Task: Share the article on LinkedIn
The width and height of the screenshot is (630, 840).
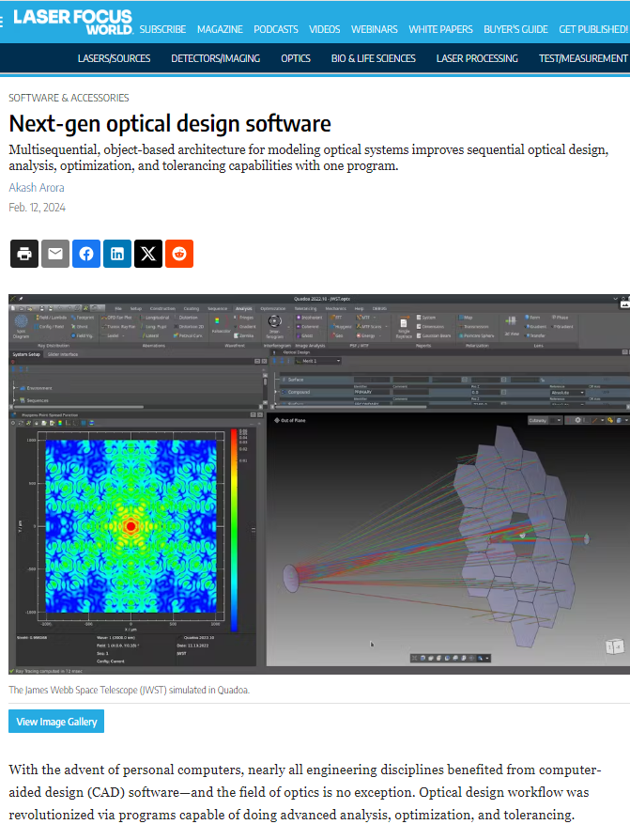Action: coord(117,254)
